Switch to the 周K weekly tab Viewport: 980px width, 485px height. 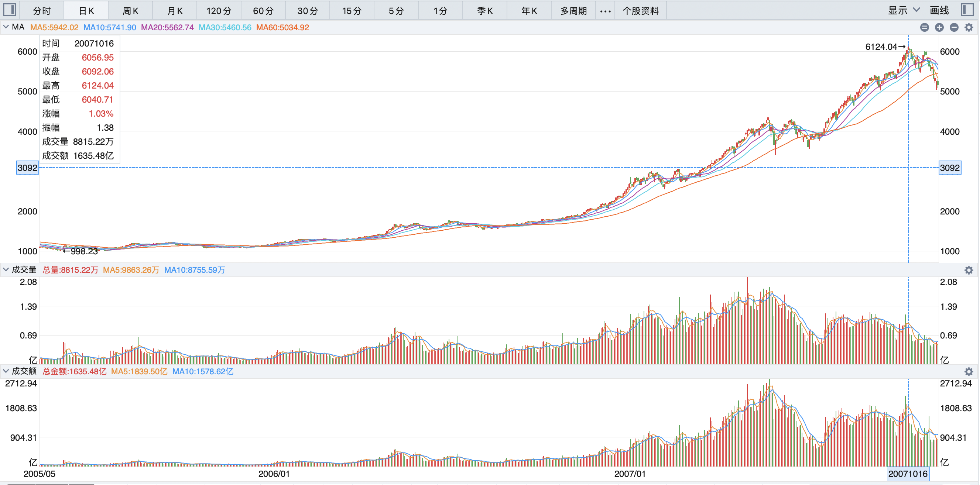pyautogui.click(x=130, y=11)
